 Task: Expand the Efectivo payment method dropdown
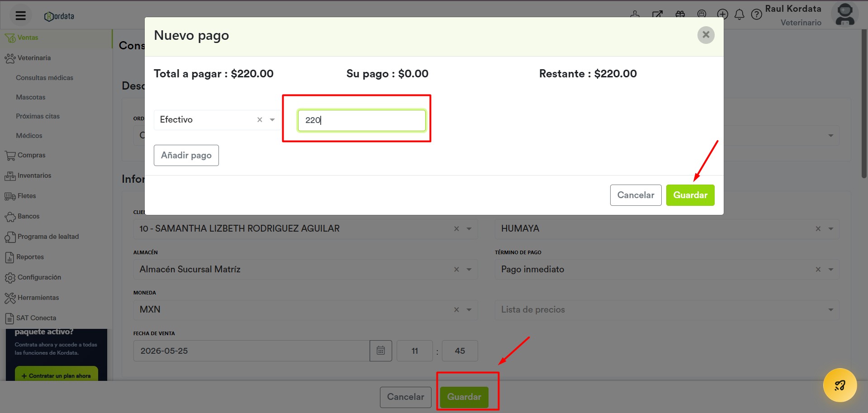point(272,120)
